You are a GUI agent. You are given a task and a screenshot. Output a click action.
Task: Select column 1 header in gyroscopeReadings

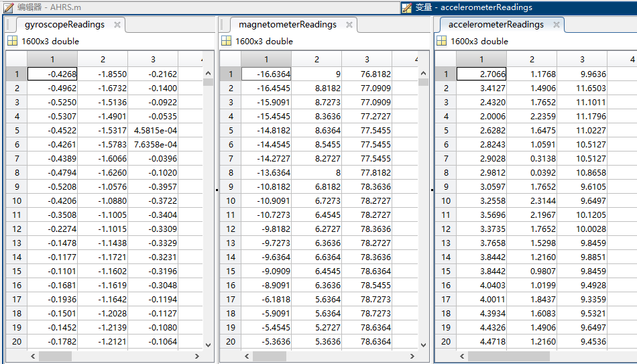pos(52,59)
